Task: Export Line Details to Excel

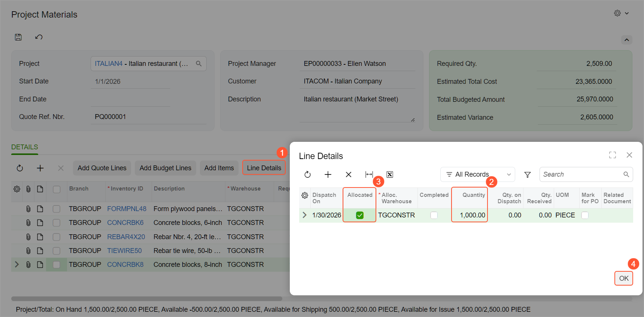Action: tap(390, 174)
